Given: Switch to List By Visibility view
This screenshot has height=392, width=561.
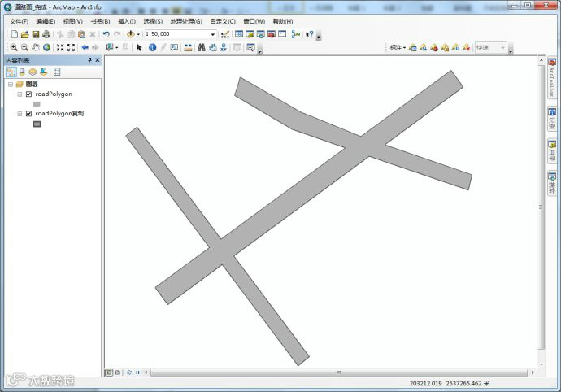Looking at the screenshot, I should click(33, 72).
